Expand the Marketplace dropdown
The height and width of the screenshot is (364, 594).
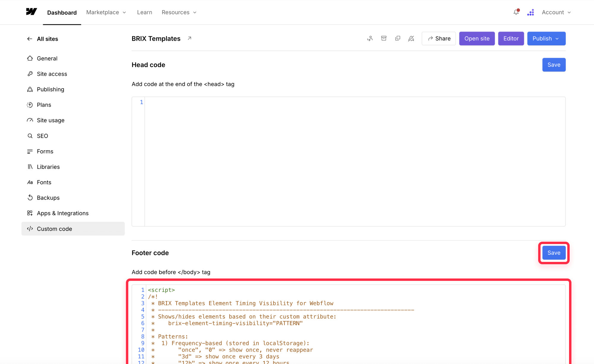tap(106, 12)
